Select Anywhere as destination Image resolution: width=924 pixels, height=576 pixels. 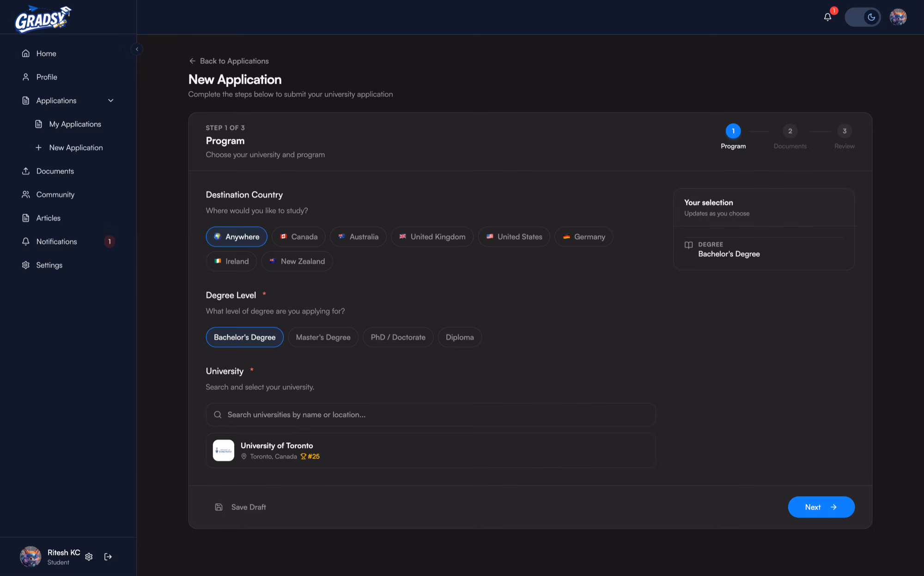pos(237,237)
